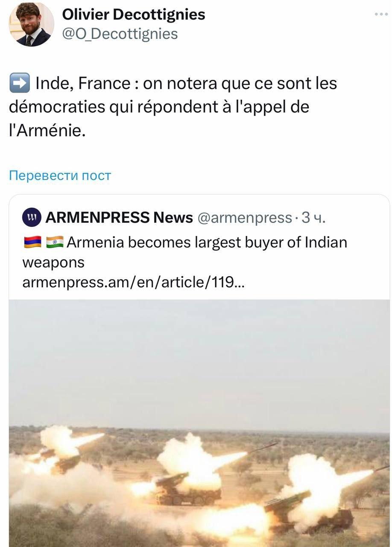This screenshot has width=392, height=547.
Task: Click the 3 ч. timestamp
Action: [x=313, y=218]
